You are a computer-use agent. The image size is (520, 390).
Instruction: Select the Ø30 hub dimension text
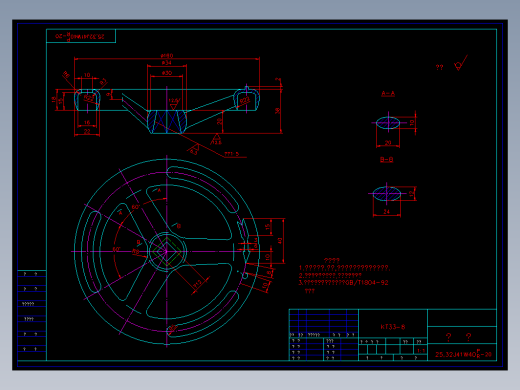[x=167, y=73]
